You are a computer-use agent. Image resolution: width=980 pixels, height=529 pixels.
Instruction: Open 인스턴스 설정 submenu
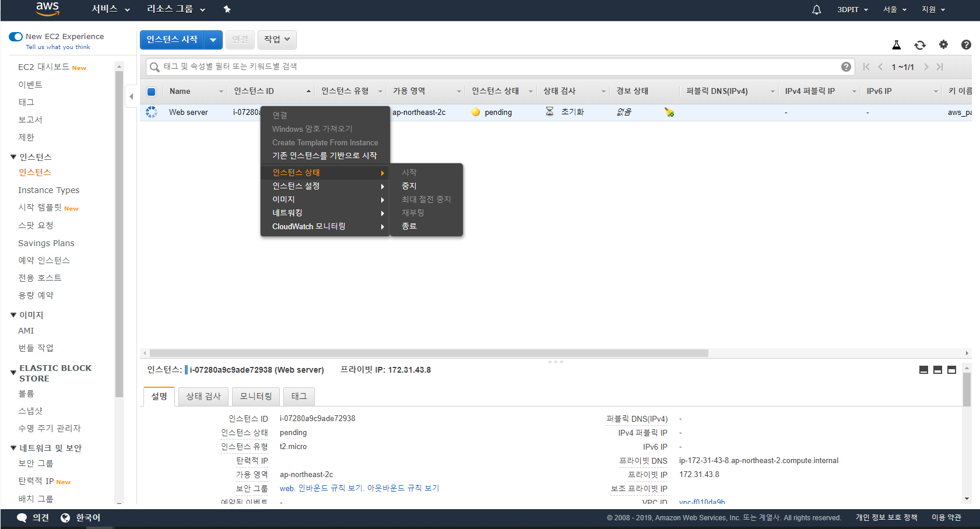point(325,186)
